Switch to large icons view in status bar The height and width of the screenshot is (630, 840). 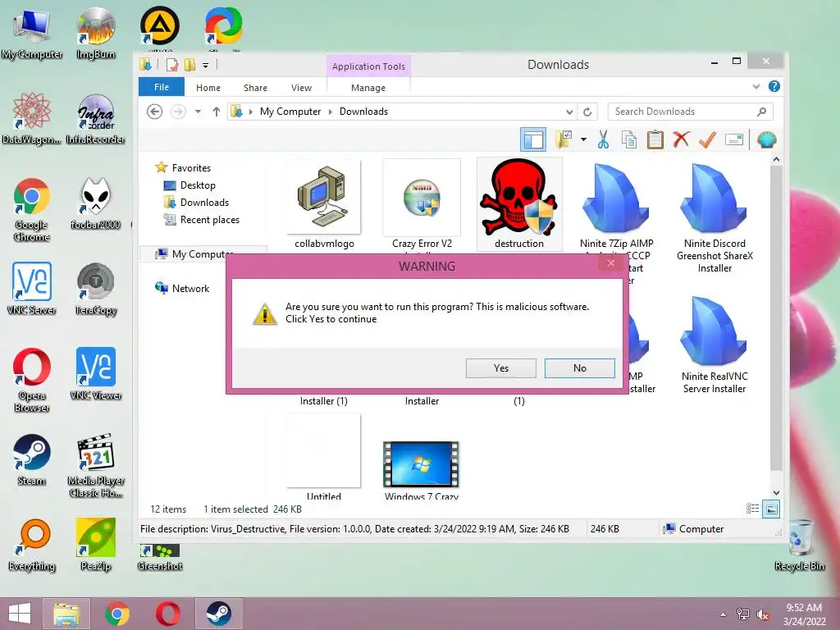click(771, 509)
